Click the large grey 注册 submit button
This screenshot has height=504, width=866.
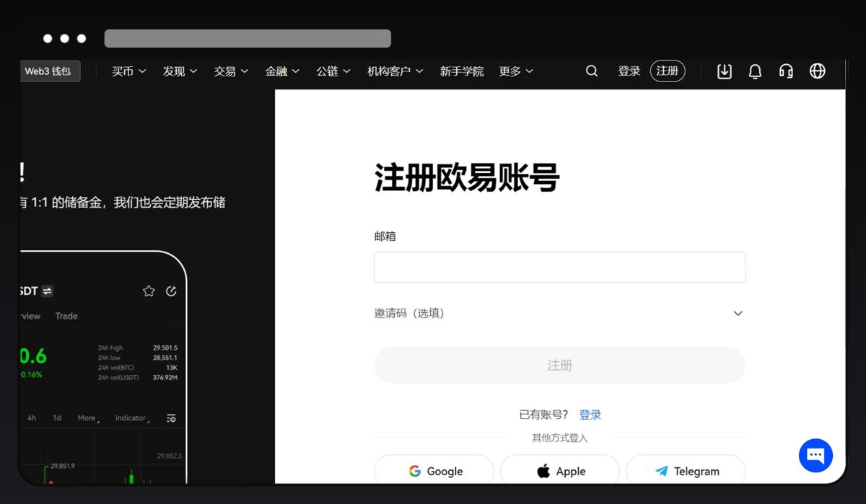coord(559,365)
